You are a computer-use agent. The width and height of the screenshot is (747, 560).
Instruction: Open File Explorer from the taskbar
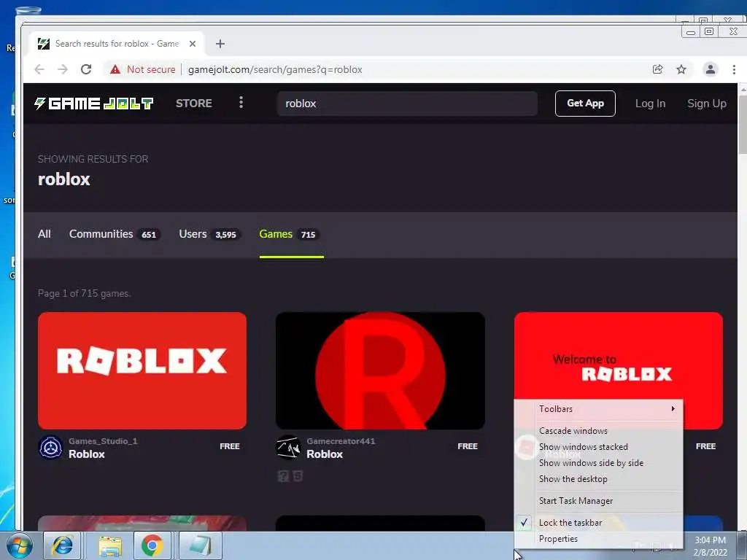(110, 545)
